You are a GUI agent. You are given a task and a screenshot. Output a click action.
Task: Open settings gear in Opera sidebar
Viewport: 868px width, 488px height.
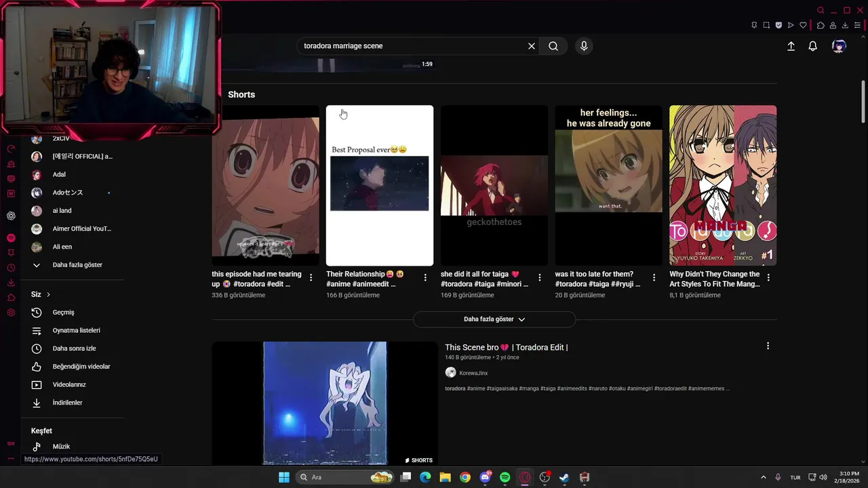(x=11, y=312)
